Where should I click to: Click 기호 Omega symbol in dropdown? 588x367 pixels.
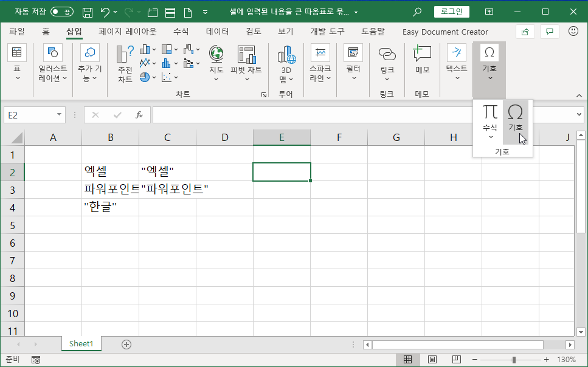coord(515,122)
